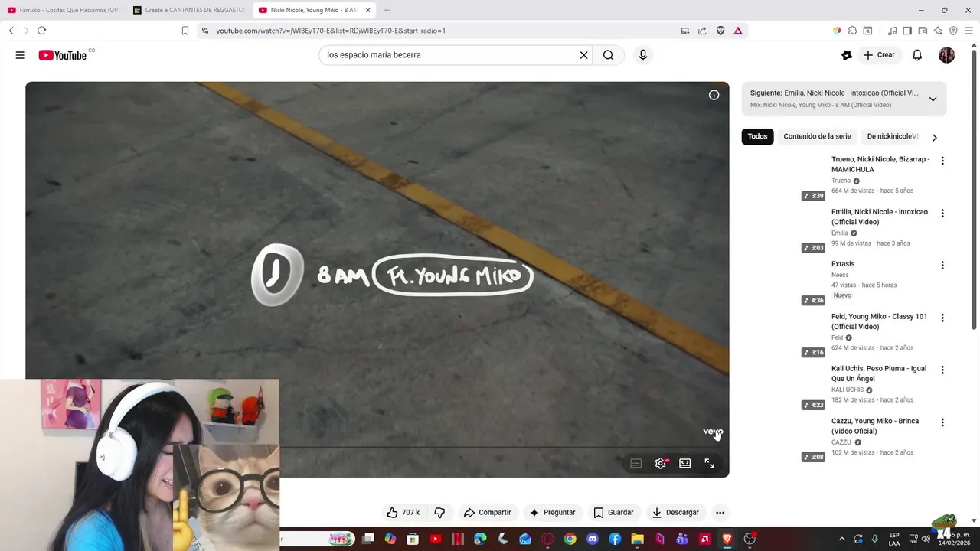Open player settings gear
This screenshot has height=551, width=980.
(661, 463)
